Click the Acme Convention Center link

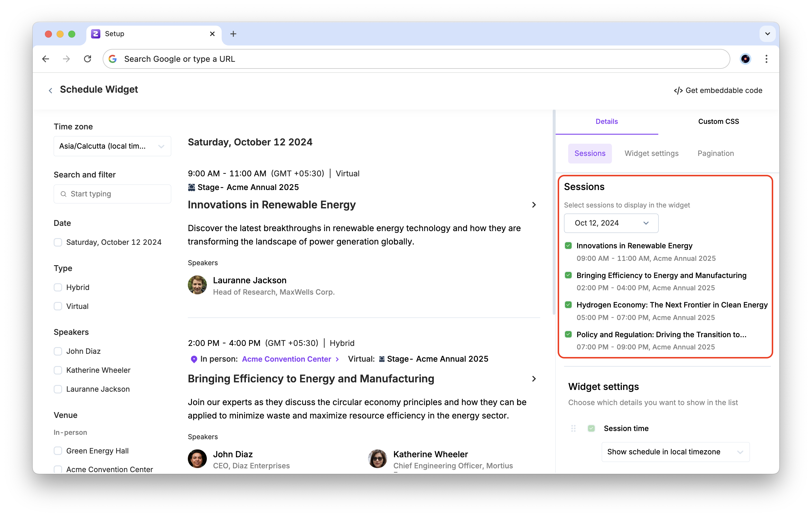pyautogui.click(x=286, y=359)
